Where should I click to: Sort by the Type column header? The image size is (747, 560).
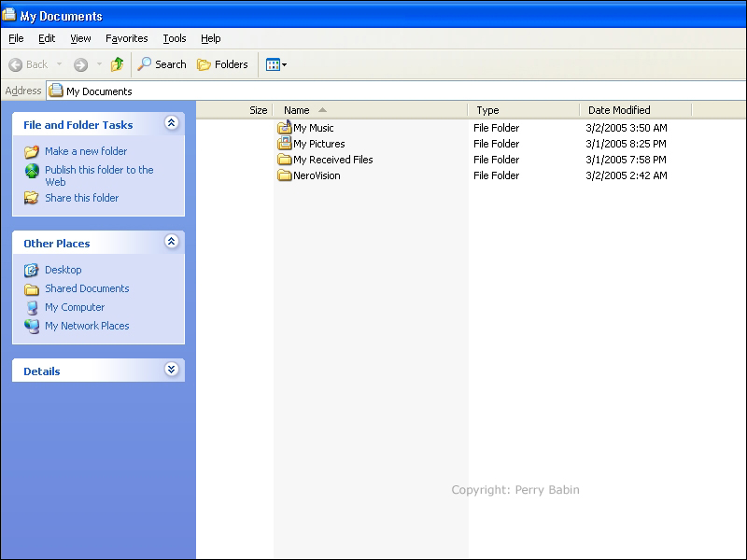coord(524,110)
